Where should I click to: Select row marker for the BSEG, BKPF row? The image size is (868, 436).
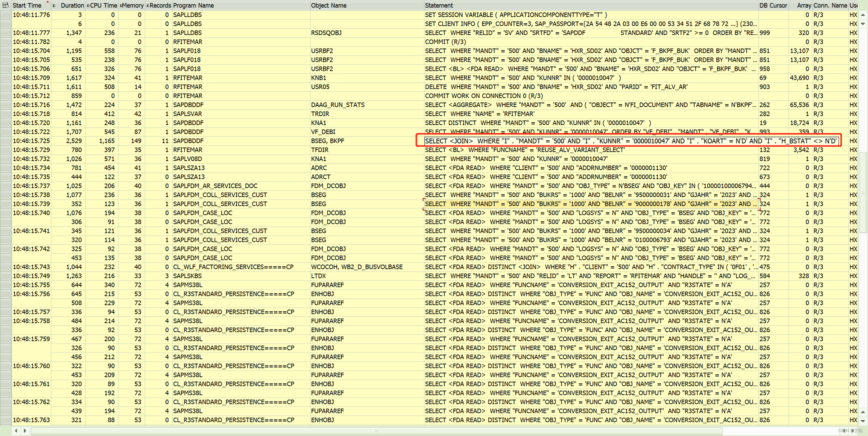6,141
